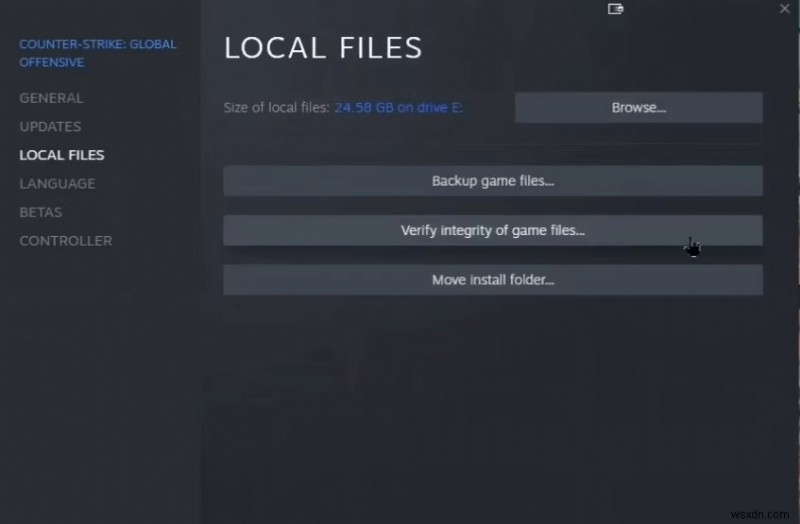Click the 24.58 GB on drive E: text
800x524 pixels.
[x=398, y=108]
